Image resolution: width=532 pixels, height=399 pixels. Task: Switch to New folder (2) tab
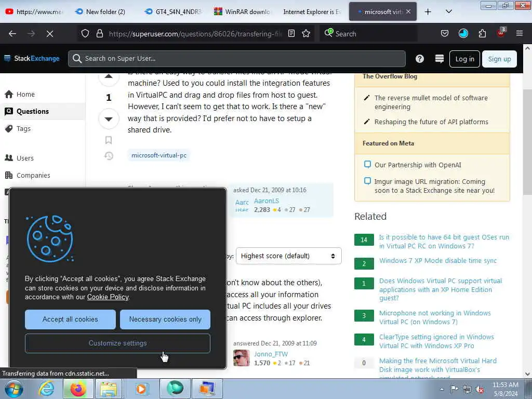[x=101, y=11]
